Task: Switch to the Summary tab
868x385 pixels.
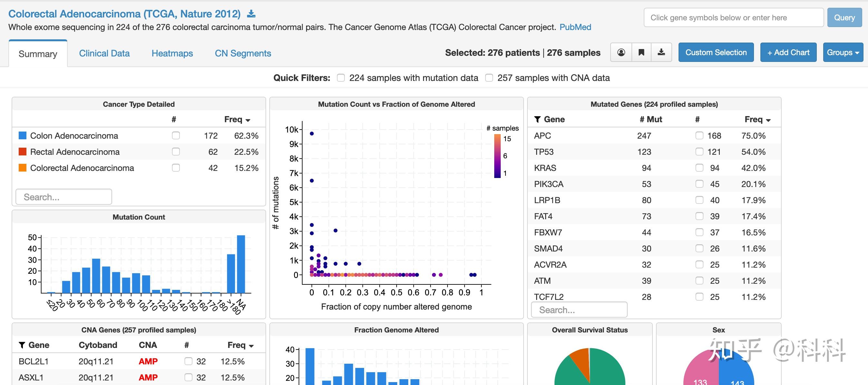Action: tap(38, 54)
